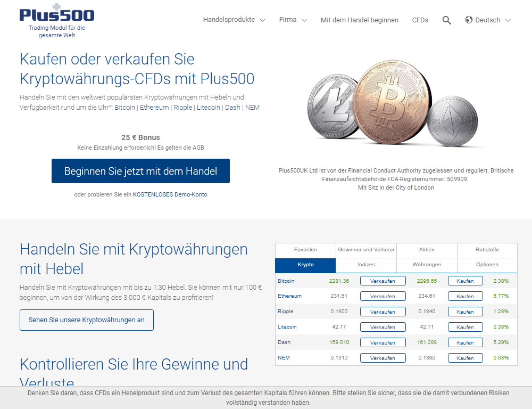Select the Krypto tab

coord(305,265)
